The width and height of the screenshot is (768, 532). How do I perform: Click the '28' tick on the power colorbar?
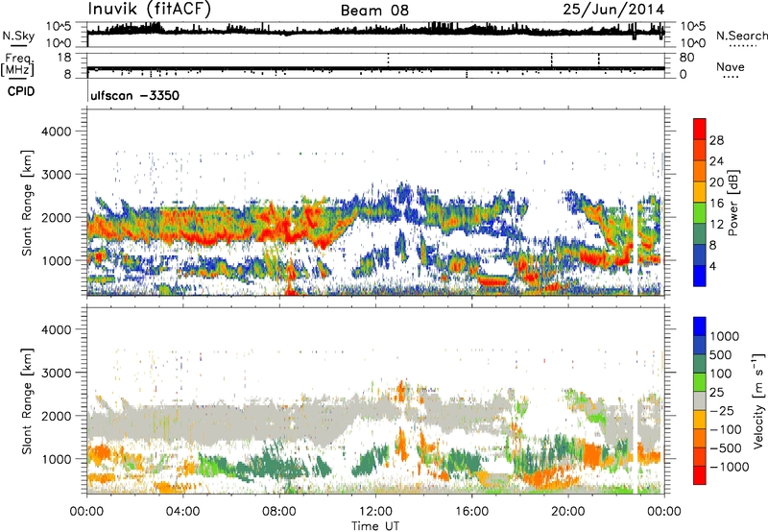pyautogui.click(x=716, y=140)
